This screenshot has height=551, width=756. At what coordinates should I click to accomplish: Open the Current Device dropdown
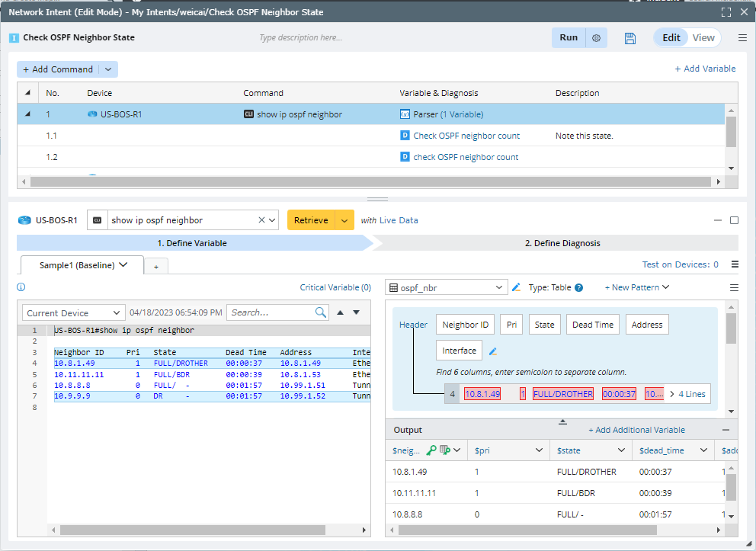coord(74,312)
